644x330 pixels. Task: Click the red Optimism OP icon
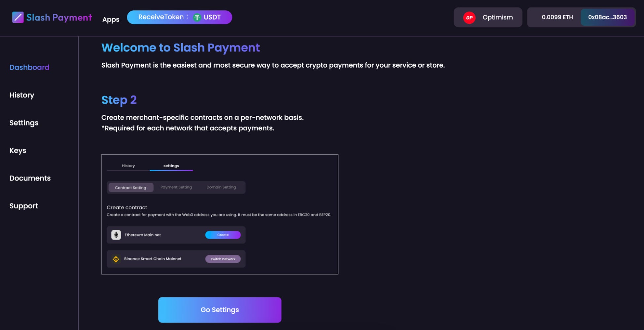[469, 17]
